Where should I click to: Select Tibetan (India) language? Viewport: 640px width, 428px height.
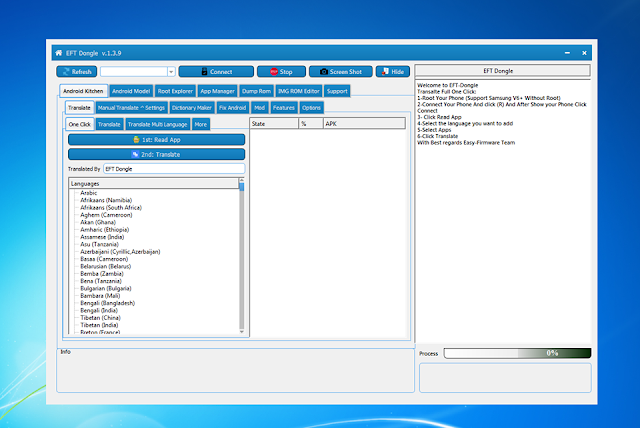[99, 325]
